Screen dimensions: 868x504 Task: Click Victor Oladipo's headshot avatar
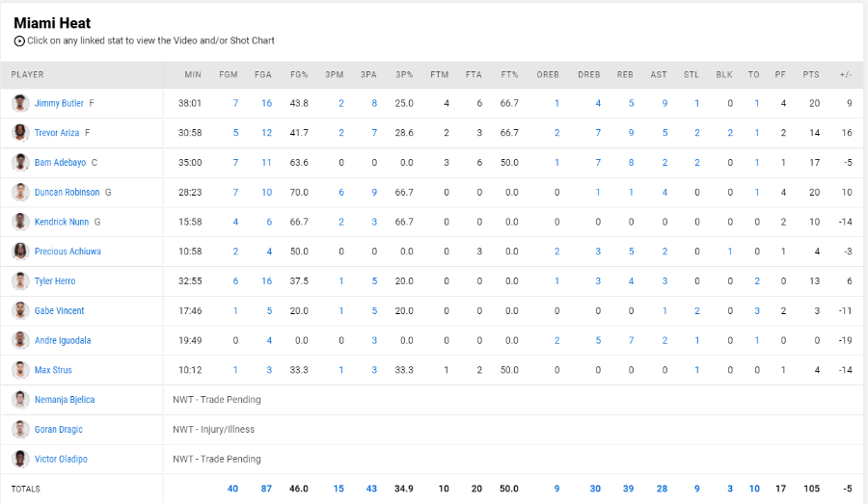tap(20, 459)
